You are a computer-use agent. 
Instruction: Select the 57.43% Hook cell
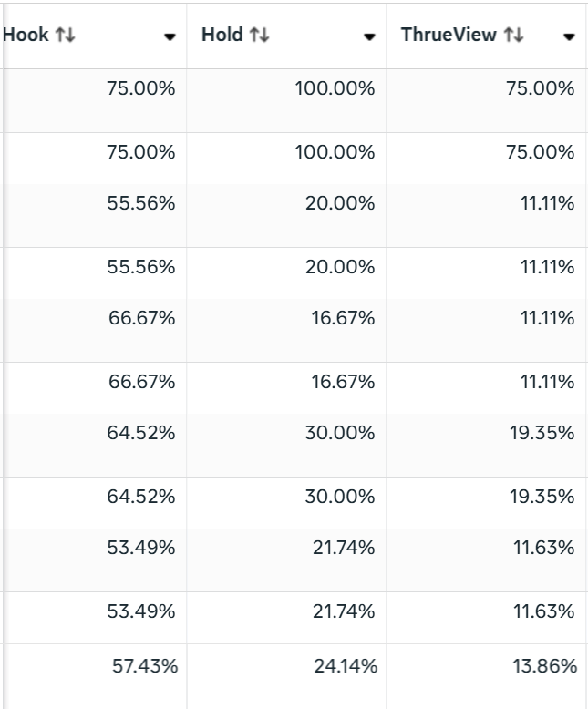tap(144, 667)
